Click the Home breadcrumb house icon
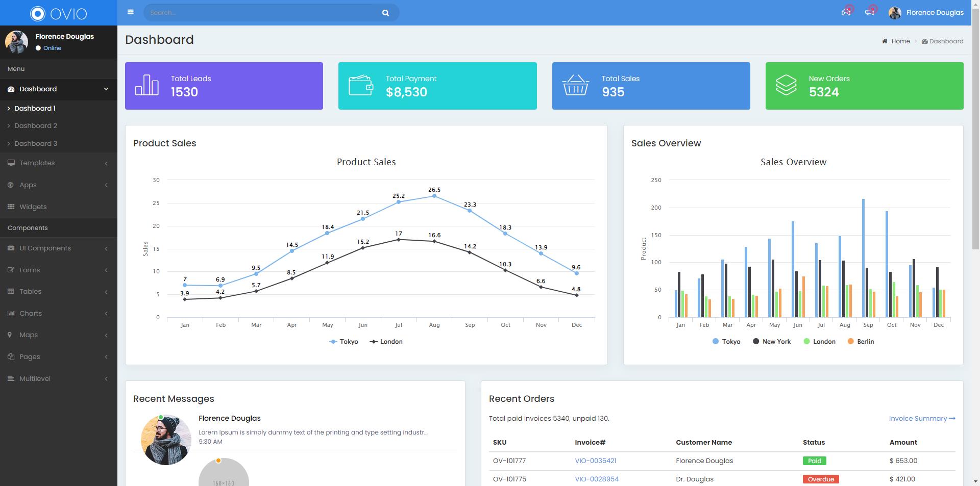 [x=885, y=41]
